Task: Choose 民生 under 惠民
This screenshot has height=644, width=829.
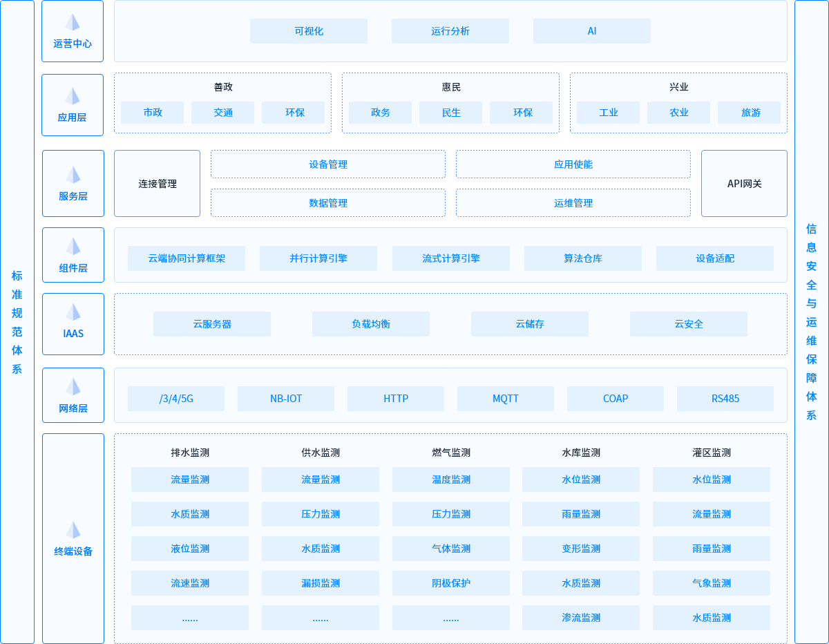Action: [x=451, y=113]
